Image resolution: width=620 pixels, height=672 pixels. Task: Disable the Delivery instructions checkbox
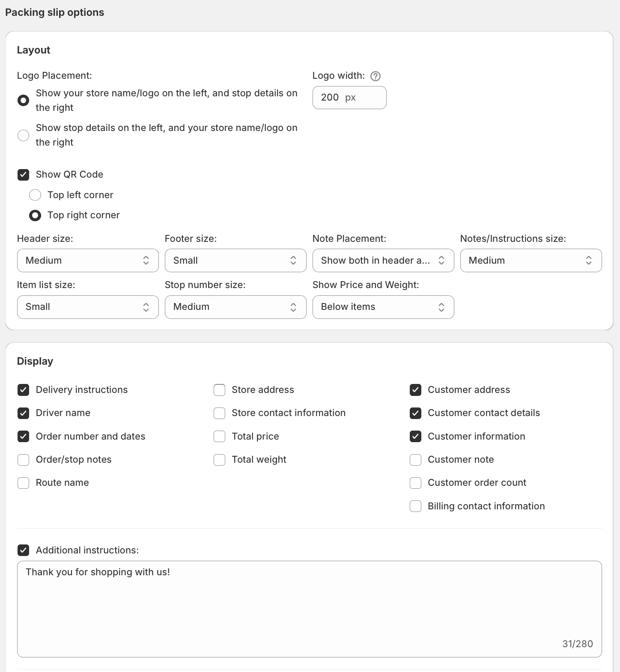(x=24, y=390)
